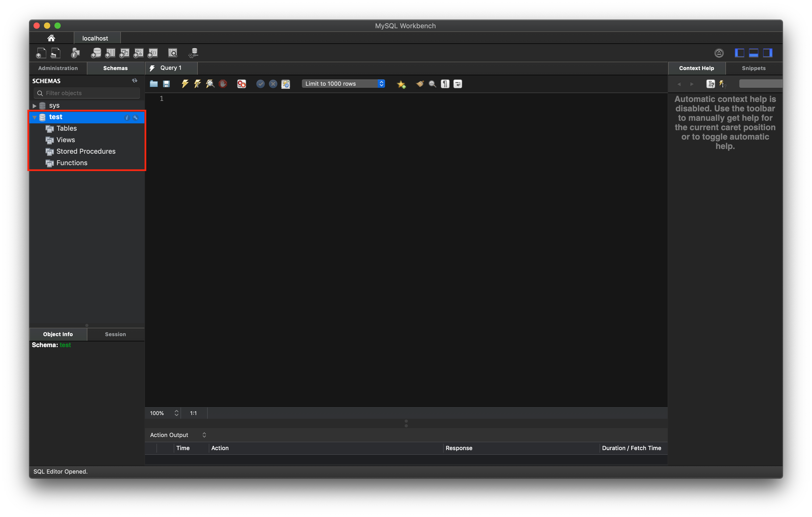Create a new SQL tab

click(x=41, y=53)
